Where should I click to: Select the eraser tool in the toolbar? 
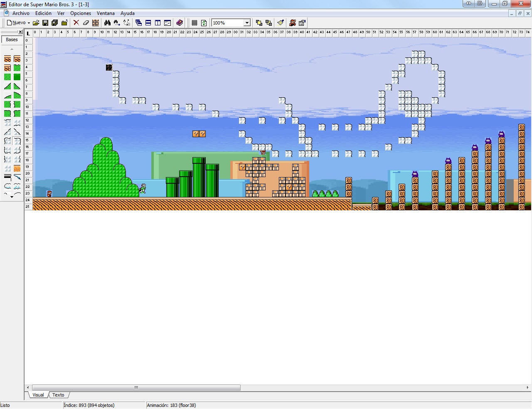coord(86,23)
